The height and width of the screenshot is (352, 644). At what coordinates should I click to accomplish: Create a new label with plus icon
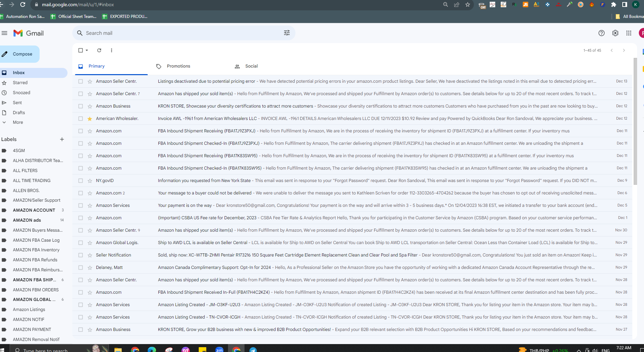(62, 139)
